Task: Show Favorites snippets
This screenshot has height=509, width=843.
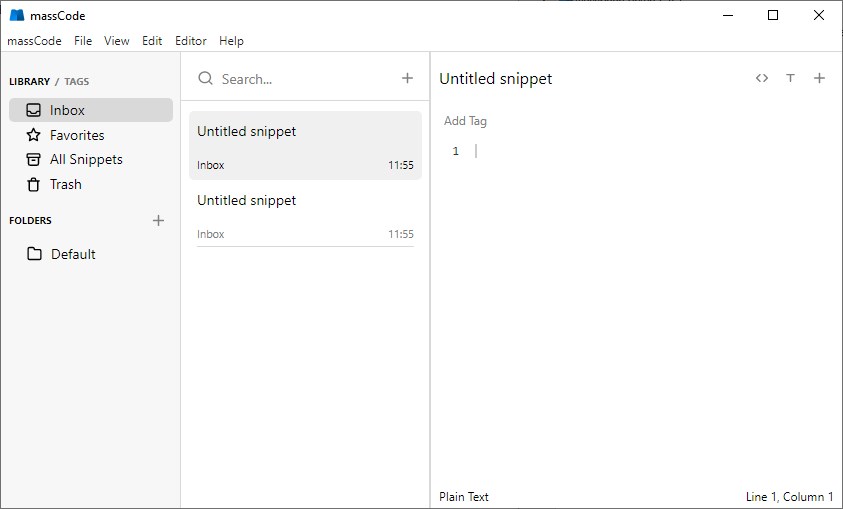Action: [x=77, y=135]
